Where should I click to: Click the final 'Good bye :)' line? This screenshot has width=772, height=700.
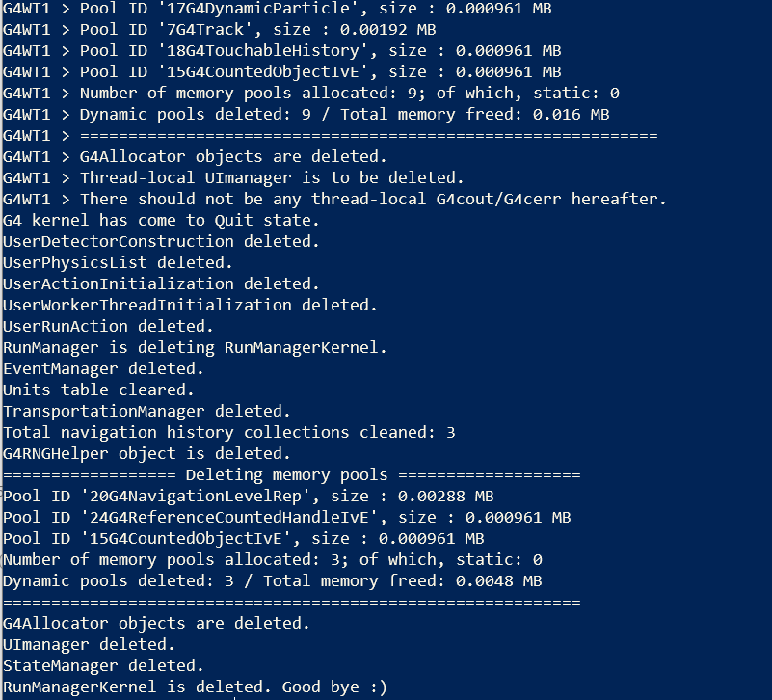[x=195, y=687]
